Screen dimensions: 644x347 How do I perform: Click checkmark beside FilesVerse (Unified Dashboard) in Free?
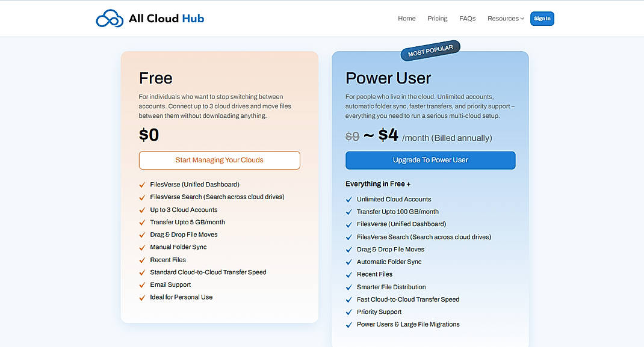142,185
